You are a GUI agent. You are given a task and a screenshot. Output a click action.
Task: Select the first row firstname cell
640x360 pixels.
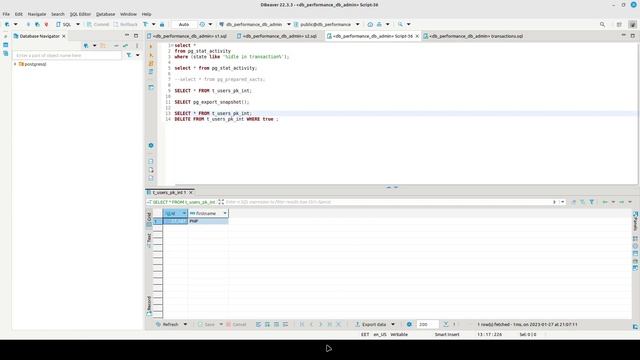tap(208, 221)
